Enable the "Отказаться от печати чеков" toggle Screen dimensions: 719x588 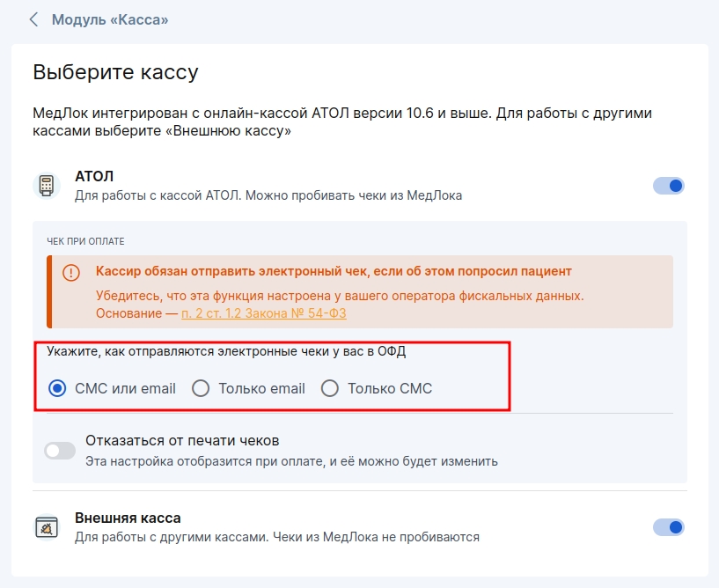(60, 451)
